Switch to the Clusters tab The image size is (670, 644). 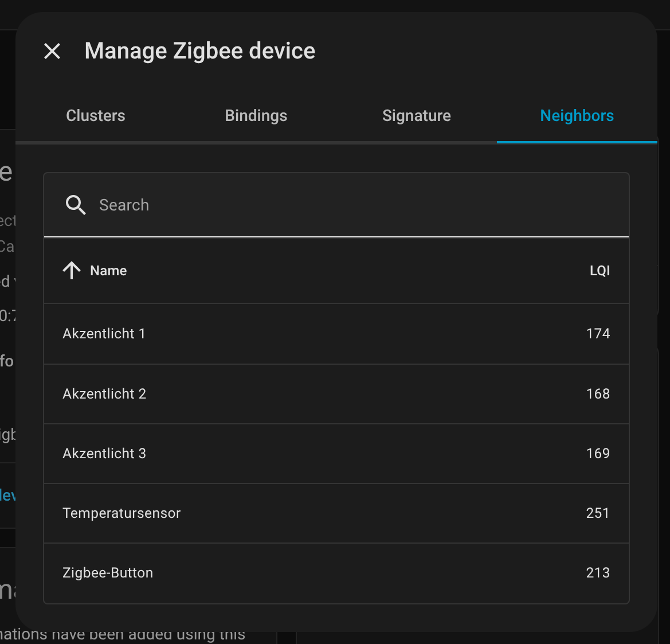96,116
